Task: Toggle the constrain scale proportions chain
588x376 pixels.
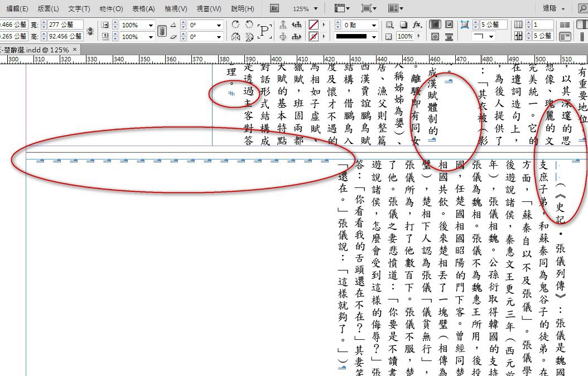Action: (162, 31)
